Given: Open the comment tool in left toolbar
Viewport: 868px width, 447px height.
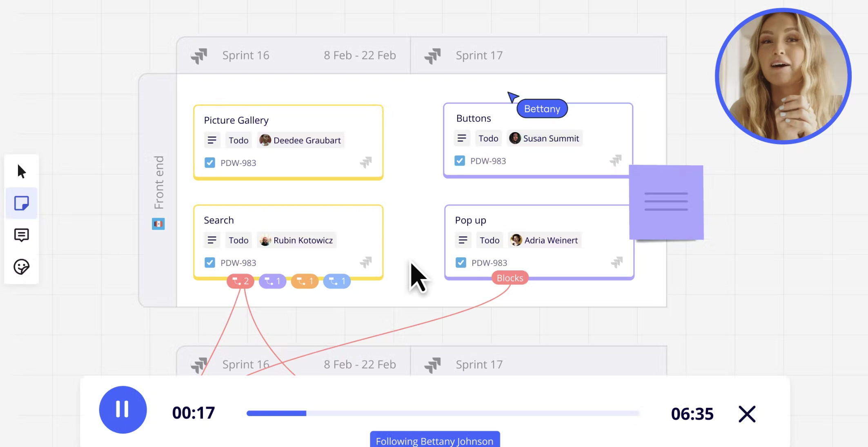Looking at the screenshot, I should click(x=22, y=235).
